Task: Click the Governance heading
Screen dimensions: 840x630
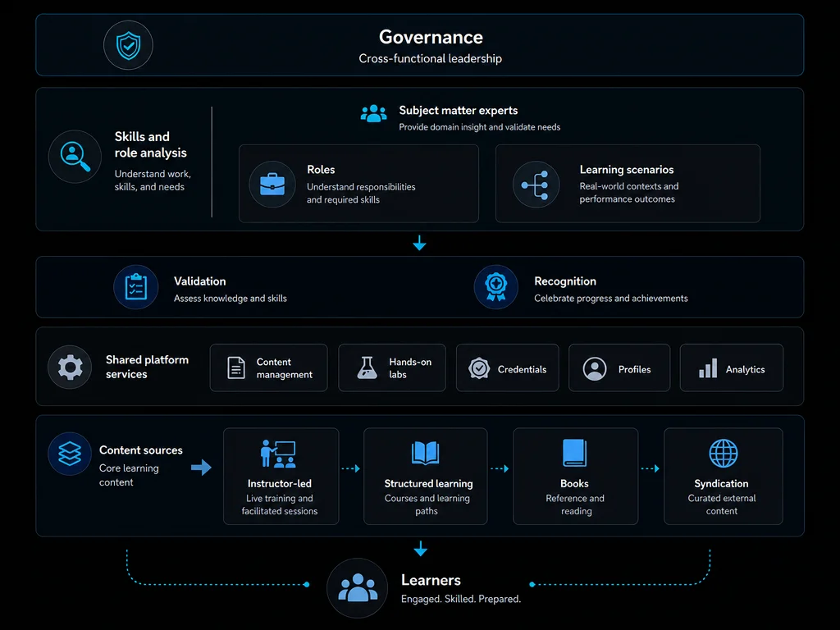Action: (x=431, y=37)
